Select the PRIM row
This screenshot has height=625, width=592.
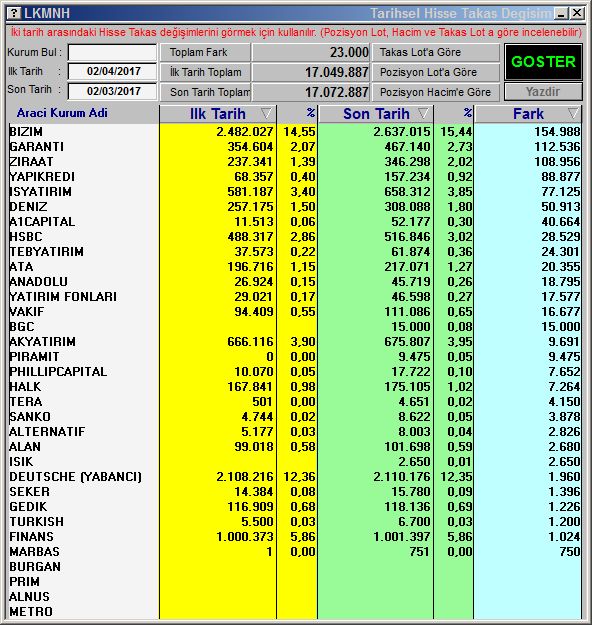295,582
